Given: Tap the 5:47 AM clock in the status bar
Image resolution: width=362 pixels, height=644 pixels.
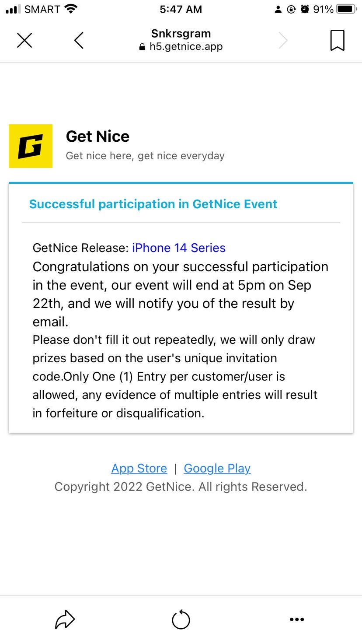Looking at the screenshot, I should [x=181, y=9].
